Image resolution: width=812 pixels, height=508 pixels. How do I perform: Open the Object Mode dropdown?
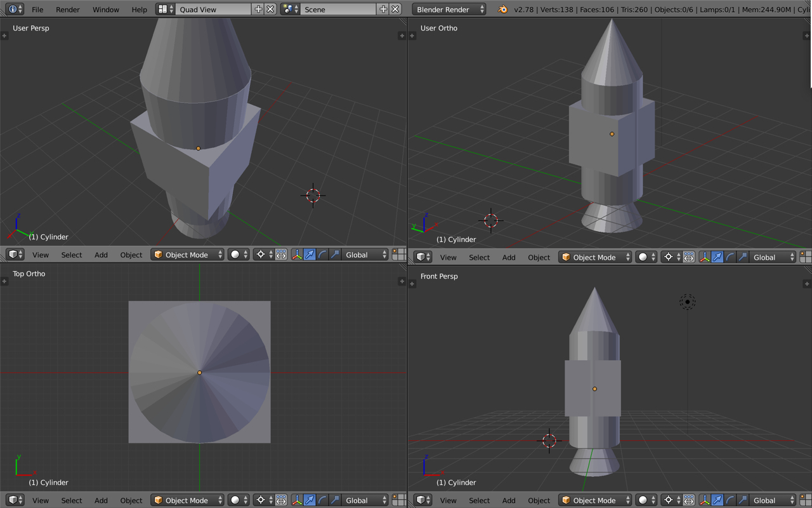coord(187,254)
